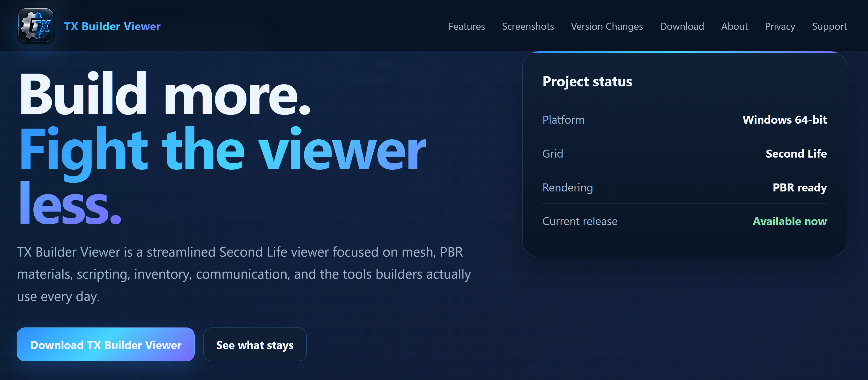Click the PBR ready rendering value

[800, 188]
